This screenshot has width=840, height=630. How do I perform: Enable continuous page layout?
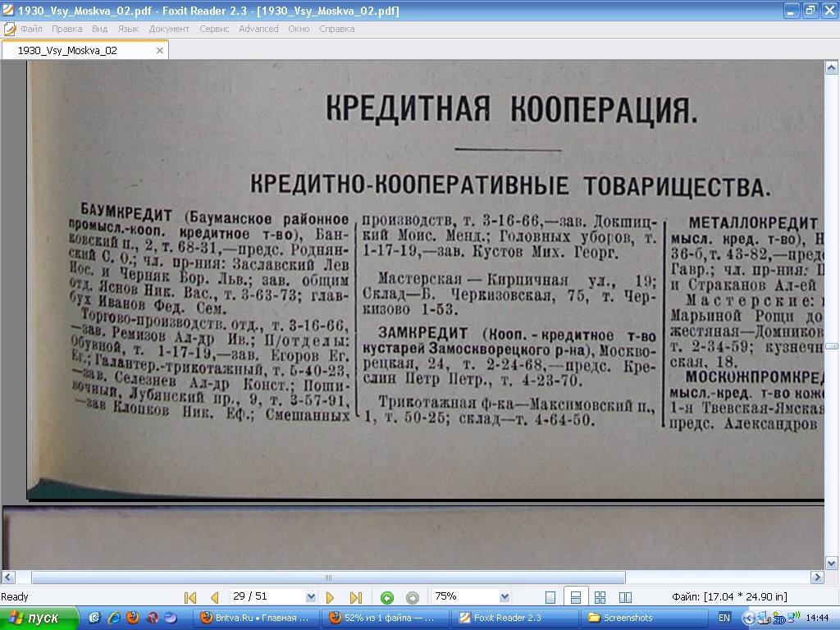pos(575,597)
